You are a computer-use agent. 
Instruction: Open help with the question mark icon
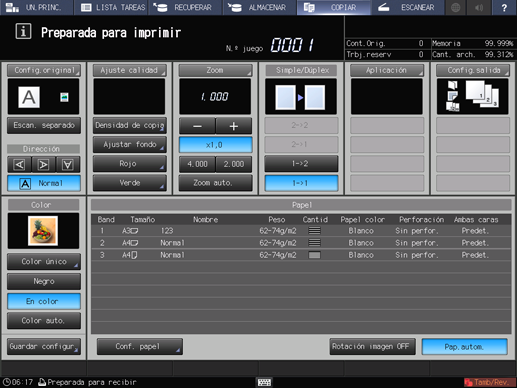pyautogui.click(x=504, y=7)
